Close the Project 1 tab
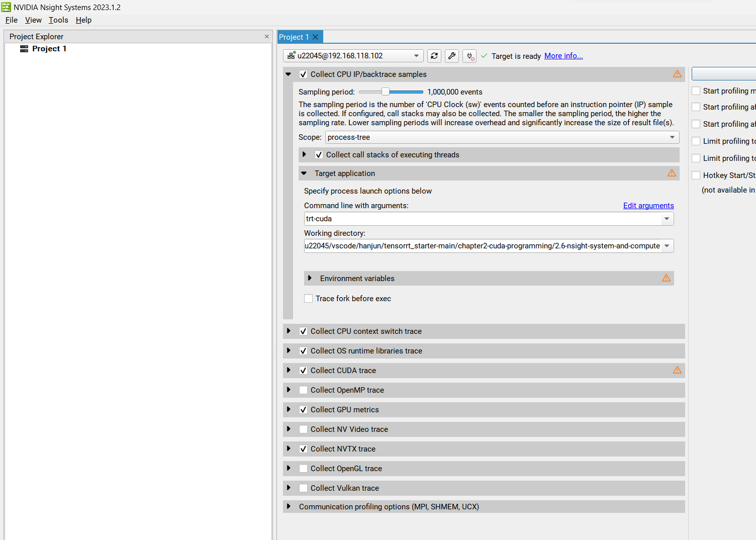Viewport: 756px width, 540px height. [x=315, y=37]
